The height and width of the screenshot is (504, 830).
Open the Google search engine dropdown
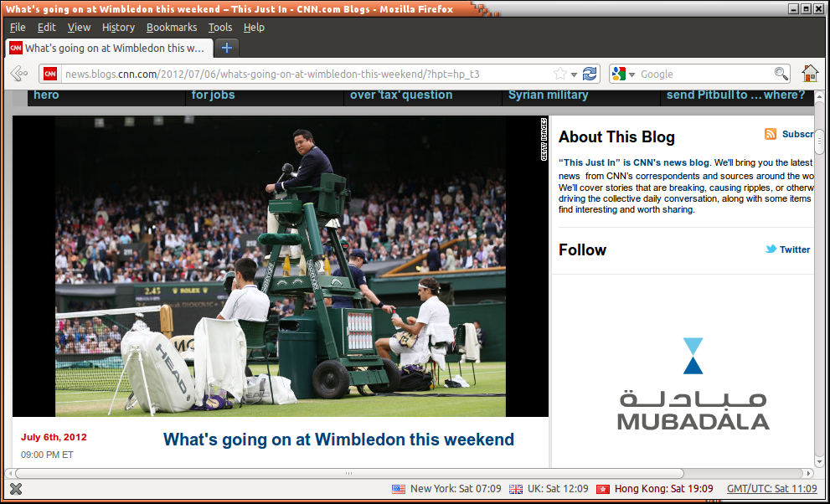coord(623,74)
